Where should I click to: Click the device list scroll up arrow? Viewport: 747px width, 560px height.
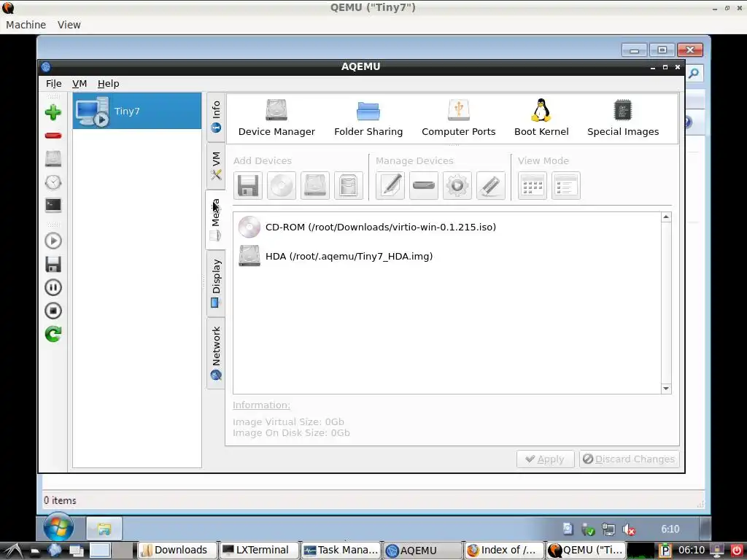(666, 217)
